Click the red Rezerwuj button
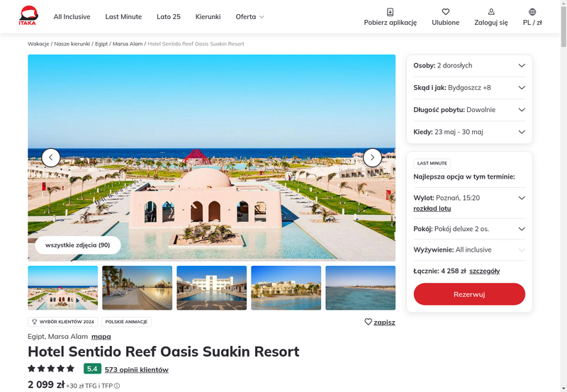 [469, 294]
